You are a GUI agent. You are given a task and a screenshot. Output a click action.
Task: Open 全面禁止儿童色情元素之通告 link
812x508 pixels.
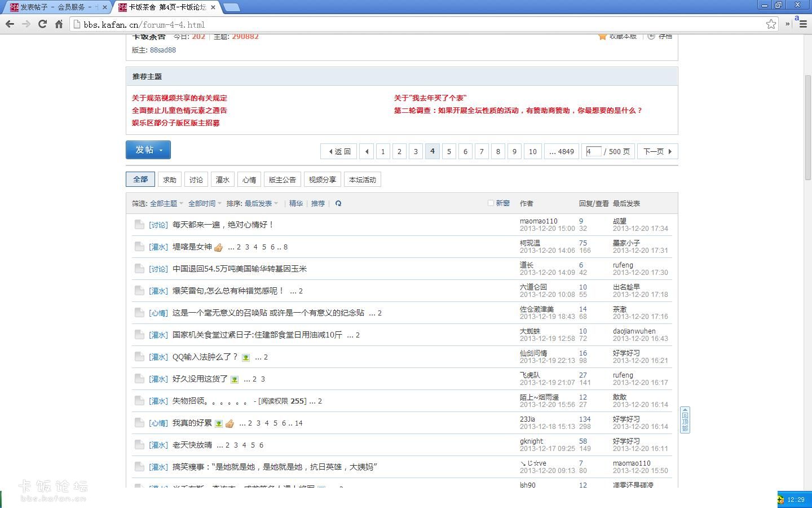coord(179,110)
